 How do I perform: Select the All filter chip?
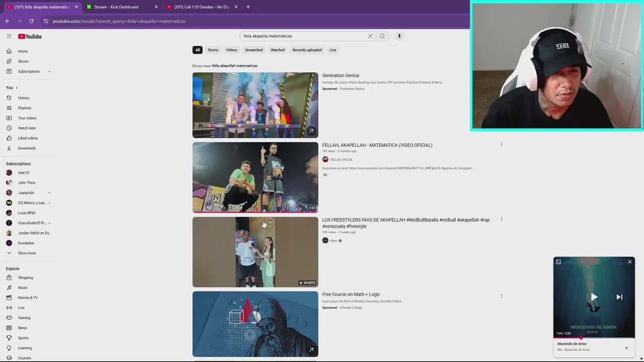pyautogui.click(x=198, y=50)
